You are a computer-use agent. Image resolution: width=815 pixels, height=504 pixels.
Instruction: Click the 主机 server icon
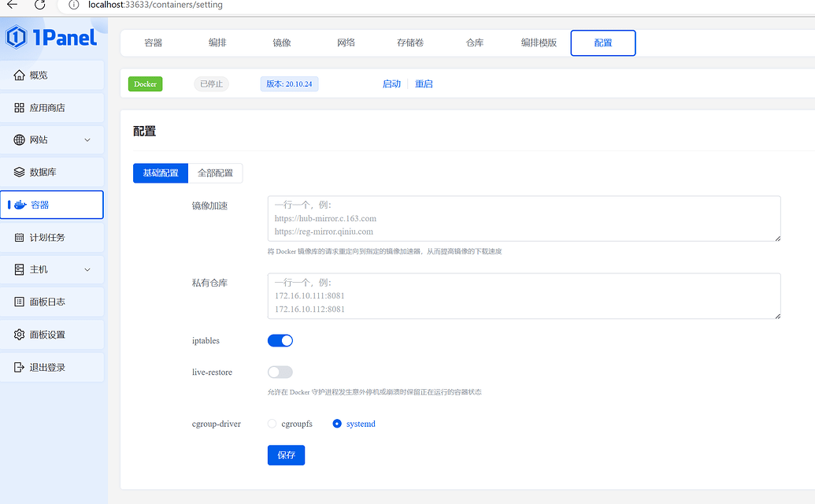point(19,269)
